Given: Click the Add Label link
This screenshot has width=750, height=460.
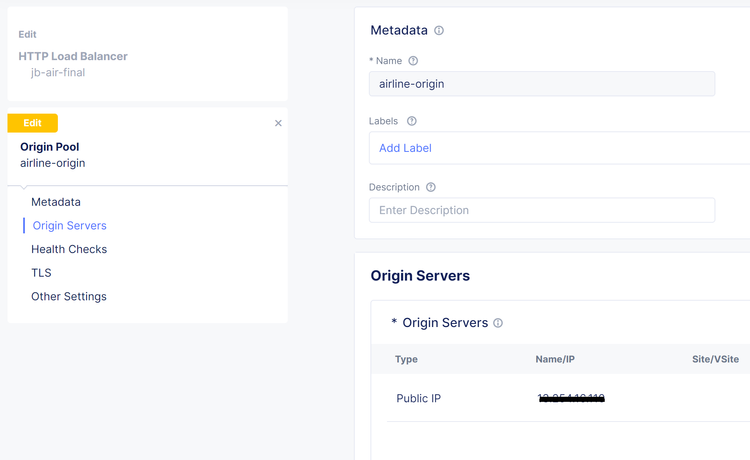Looking at the screenshot, I should 405,148.
